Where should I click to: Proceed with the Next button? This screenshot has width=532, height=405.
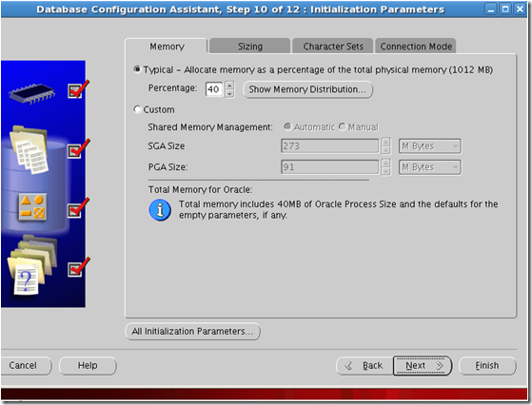click(423, 366)
